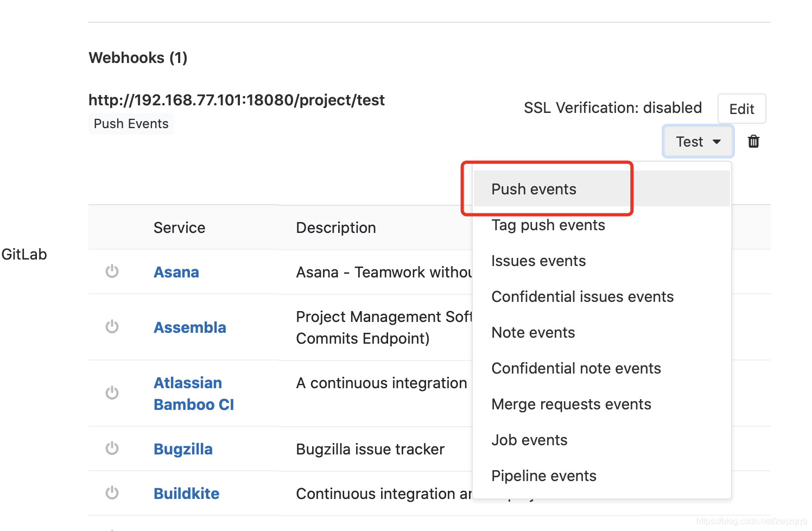Image resolution: width=812 pixels, height=531 pixels.
Task: Select Issues events from the dropdown
Action: [x=601, y=261]
